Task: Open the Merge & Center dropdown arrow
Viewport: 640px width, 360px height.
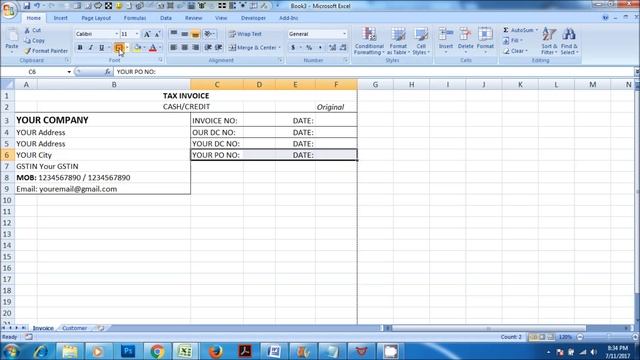Action: click(280, 48)
